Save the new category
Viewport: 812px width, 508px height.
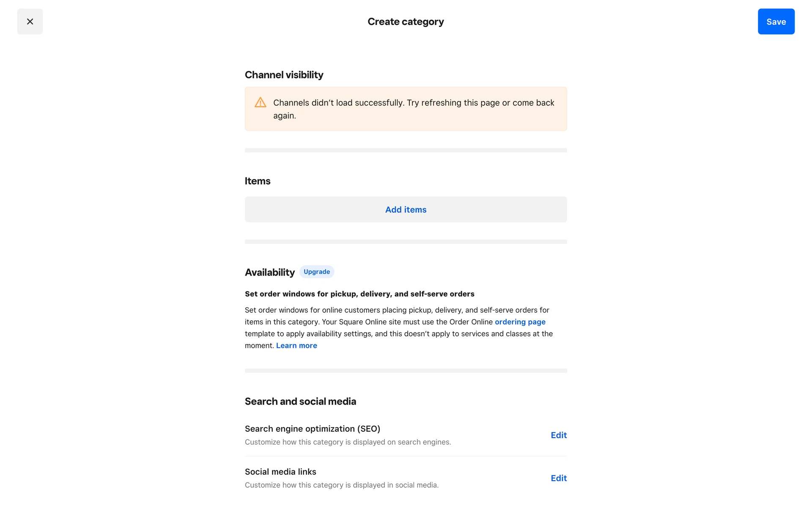[776, 22]
